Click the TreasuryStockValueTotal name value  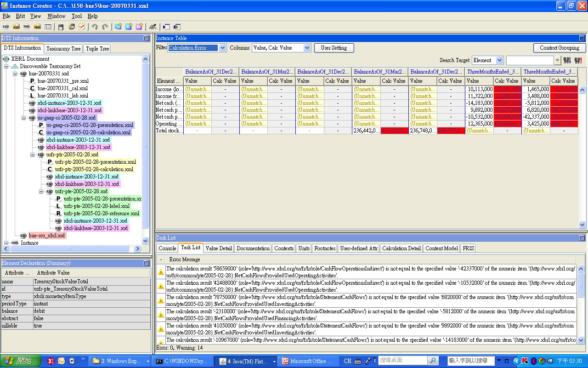(x=61, y=282)
